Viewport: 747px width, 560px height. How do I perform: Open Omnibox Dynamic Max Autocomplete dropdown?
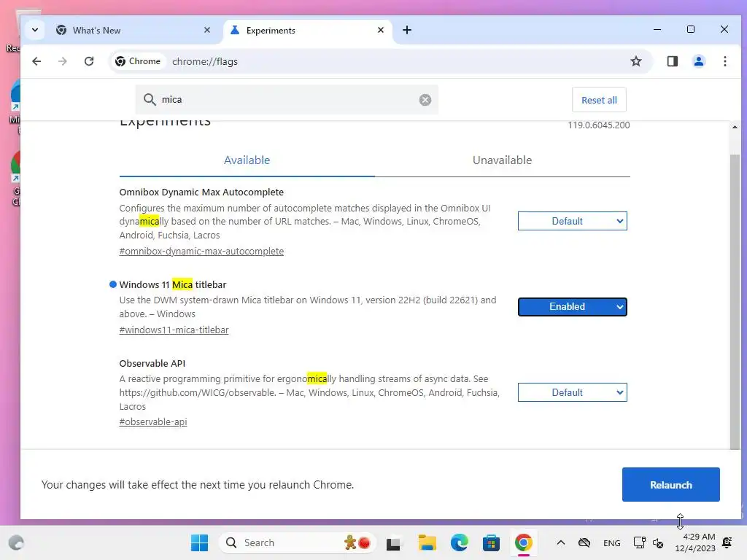click(572, 221)
